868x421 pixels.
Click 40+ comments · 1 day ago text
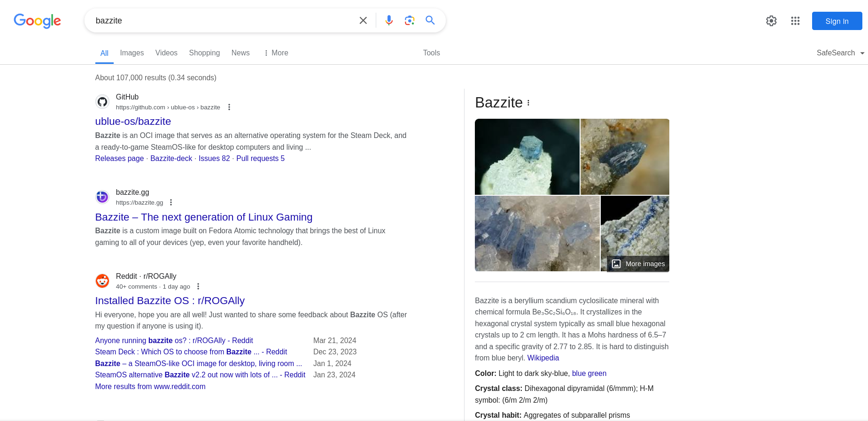[x=153, y=287]
